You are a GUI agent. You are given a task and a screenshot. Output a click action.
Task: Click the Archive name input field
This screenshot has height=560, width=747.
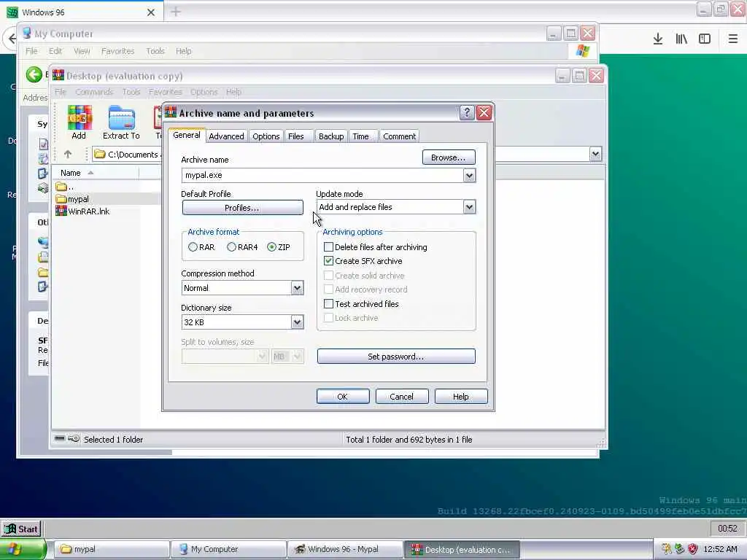coord(322,175)
